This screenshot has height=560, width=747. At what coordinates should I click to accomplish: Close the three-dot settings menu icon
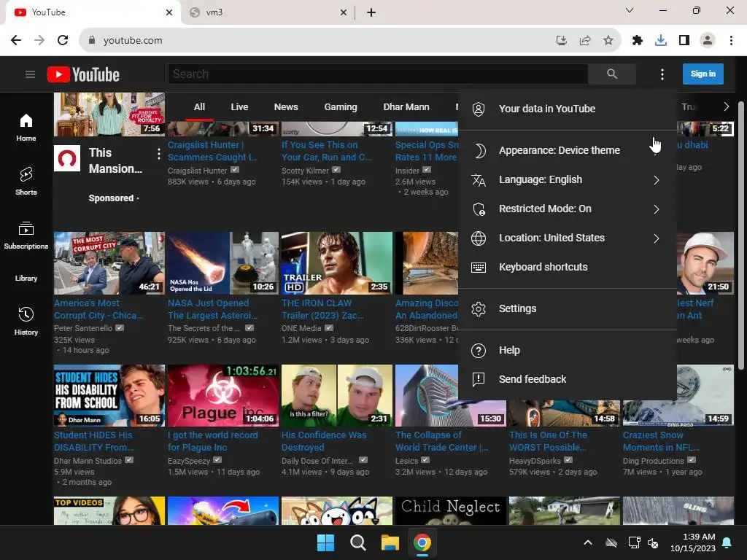[x=662, y=74]
